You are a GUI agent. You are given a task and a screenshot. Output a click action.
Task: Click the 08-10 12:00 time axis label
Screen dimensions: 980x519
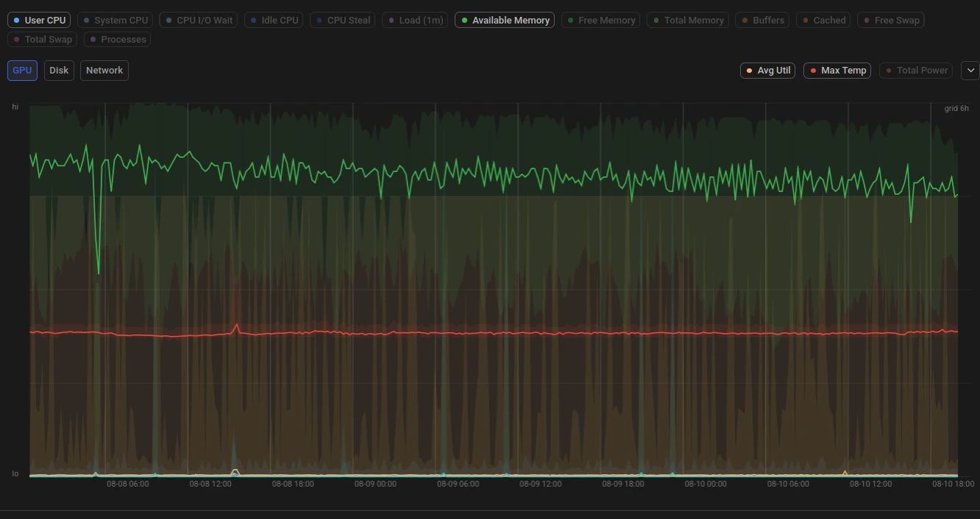point(870,484)
